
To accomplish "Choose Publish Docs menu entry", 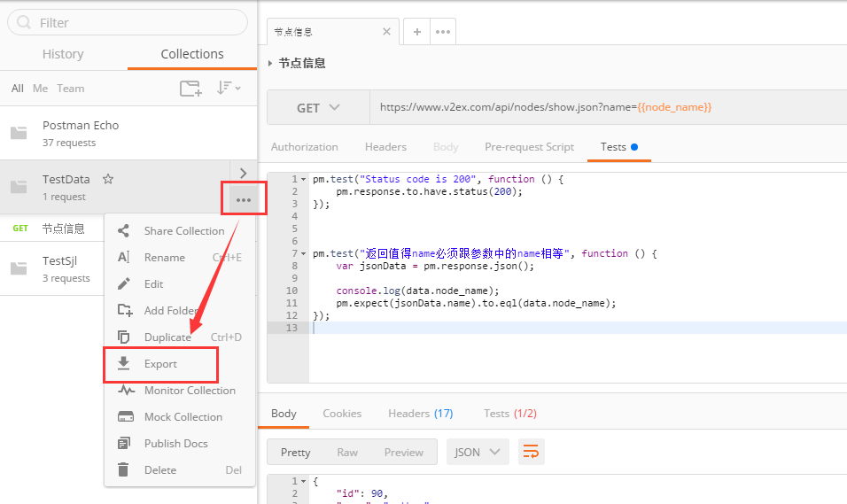I will 179,443.
